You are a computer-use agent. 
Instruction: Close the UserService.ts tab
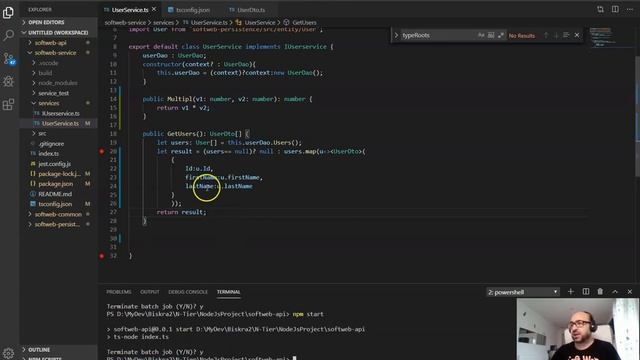[154, 9]
